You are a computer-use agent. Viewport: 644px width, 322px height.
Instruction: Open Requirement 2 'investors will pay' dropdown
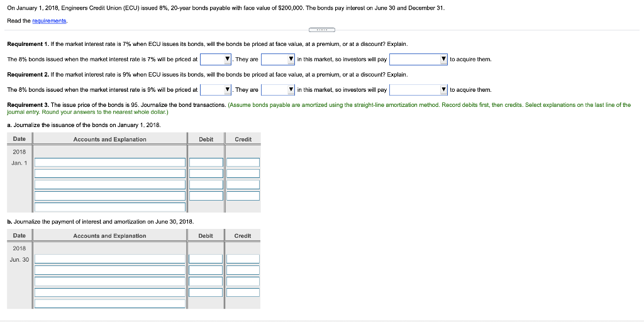[x=418, y=89]
